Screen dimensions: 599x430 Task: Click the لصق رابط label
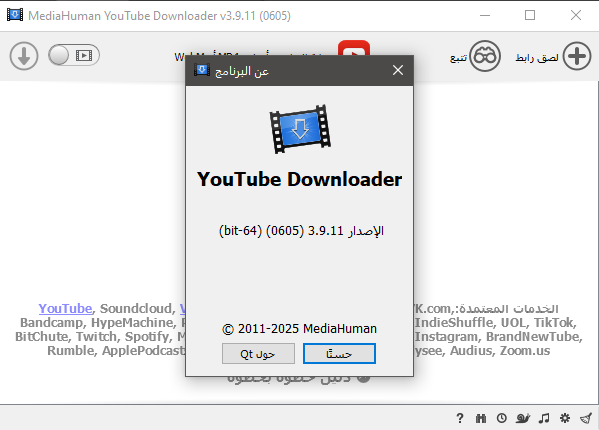[x=537, y=58]
